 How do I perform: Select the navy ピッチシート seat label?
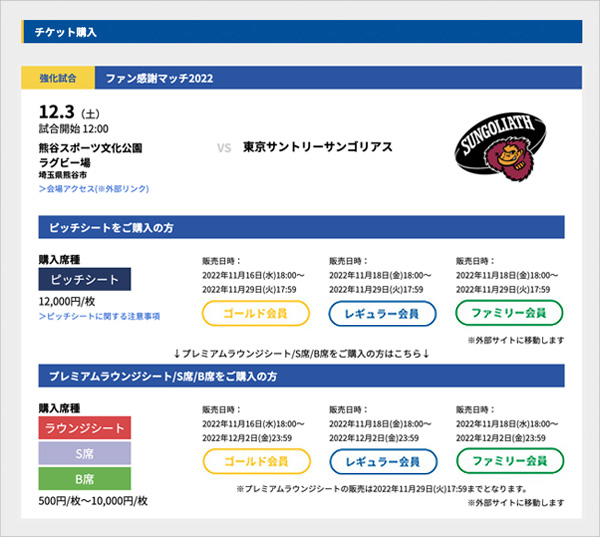point(85,279)
